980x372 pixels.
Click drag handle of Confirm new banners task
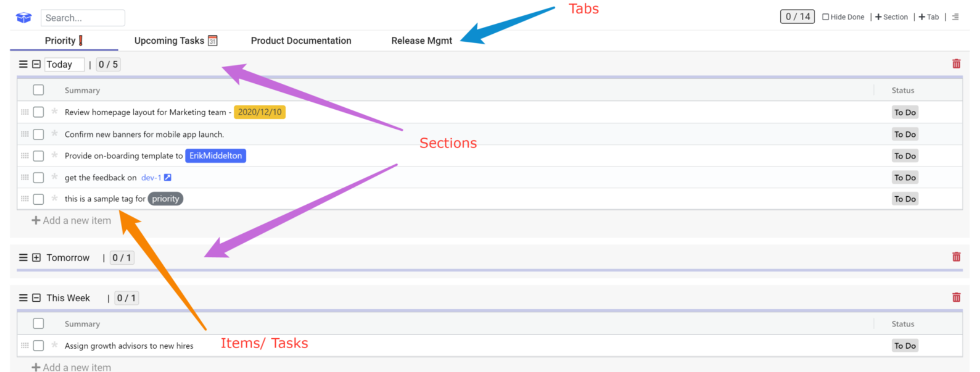coord(25,134)
